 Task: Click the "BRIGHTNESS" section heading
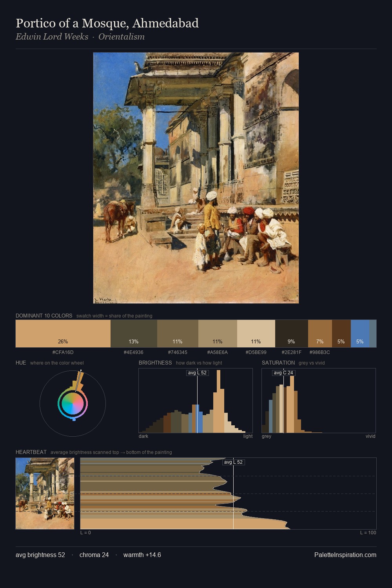(x=155, y=363)
